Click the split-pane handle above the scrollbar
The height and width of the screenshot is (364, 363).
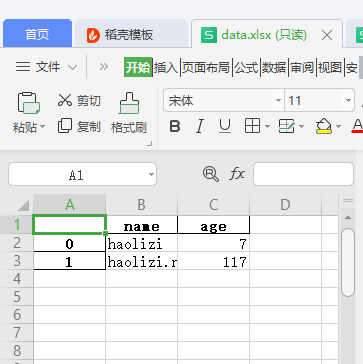[x=348, y=201]
